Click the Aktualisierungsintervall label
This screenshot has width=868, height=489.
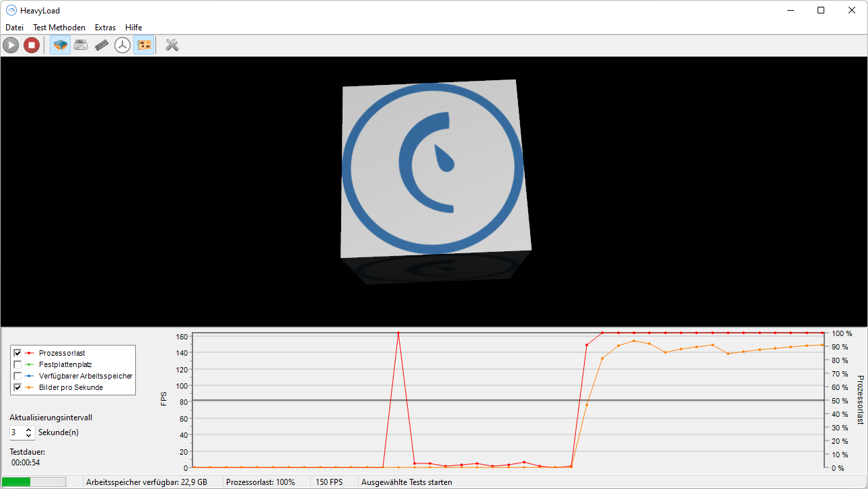tap(51, 418)
